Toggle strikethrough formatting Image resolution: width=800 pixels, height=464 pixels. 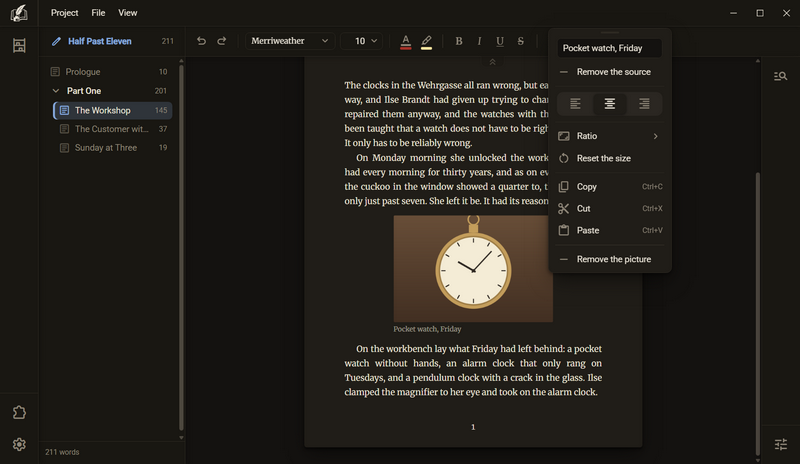(520, 41)
